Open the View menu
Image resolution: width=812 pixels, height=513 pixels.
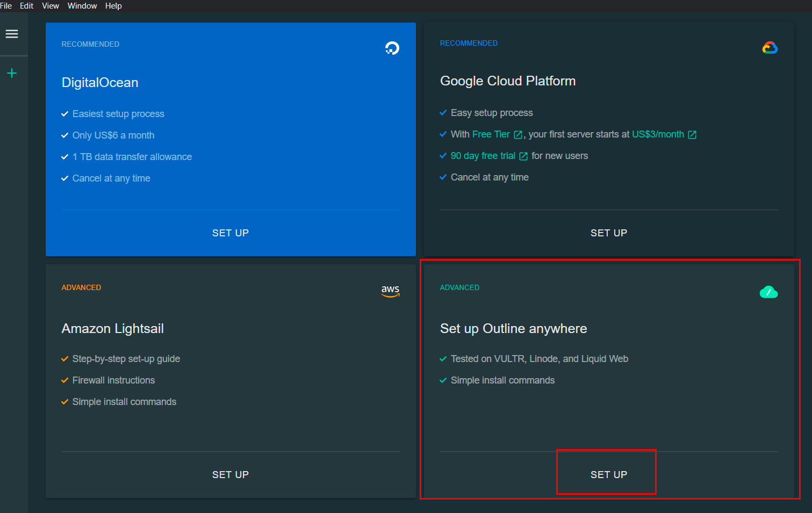(x=51, y=6)
